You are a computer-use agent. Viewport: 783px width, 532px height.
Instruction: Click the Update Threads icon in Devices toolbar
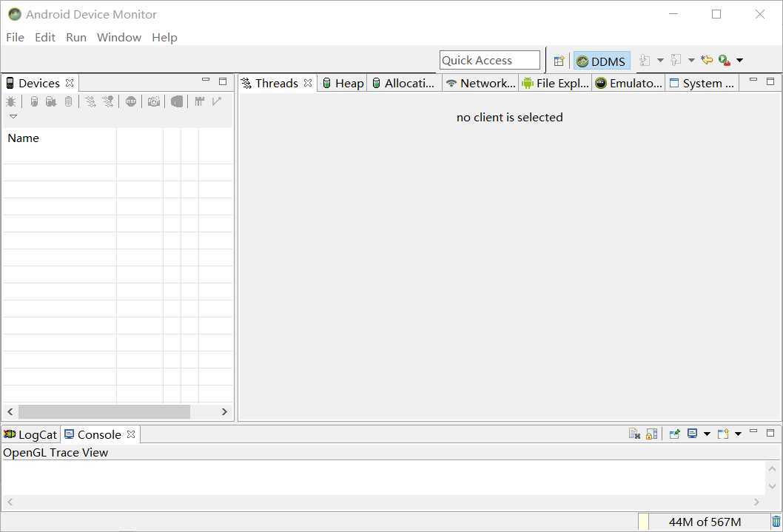click(90, 102)
